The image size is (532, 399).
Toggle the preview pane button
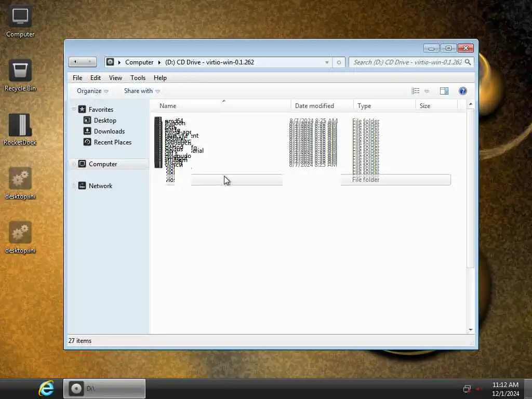coord(444,91)
